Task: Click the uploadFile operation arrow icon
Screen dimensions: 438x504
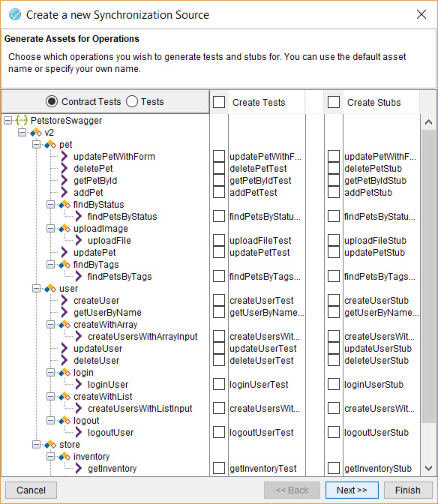Action: pyautogui.click(x=79, y=241)
